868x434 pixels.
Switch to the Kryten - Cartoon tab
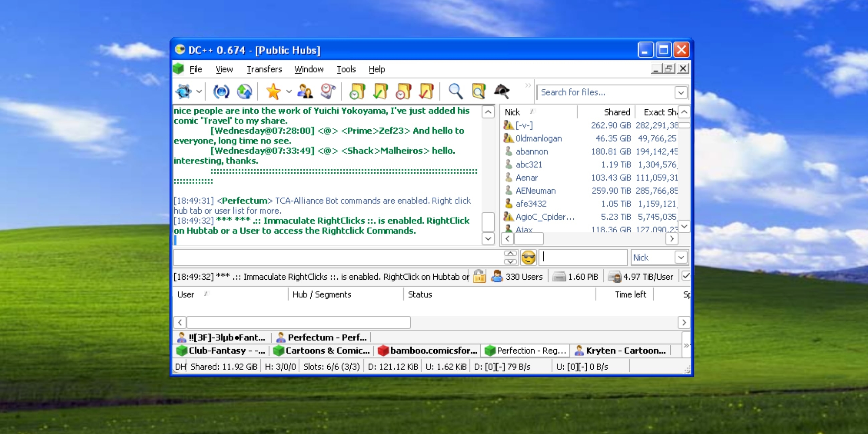pos(620,351)
